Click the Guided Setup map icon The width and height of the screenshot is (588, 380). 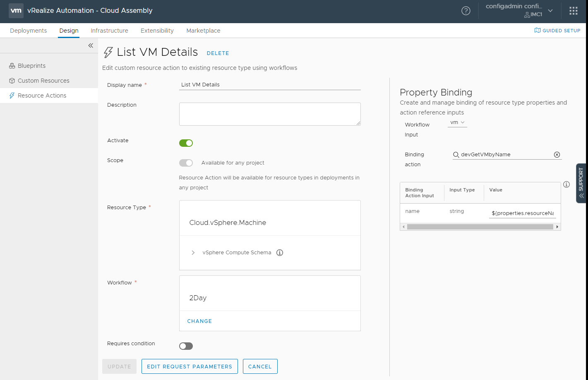(x=538, y=30)
